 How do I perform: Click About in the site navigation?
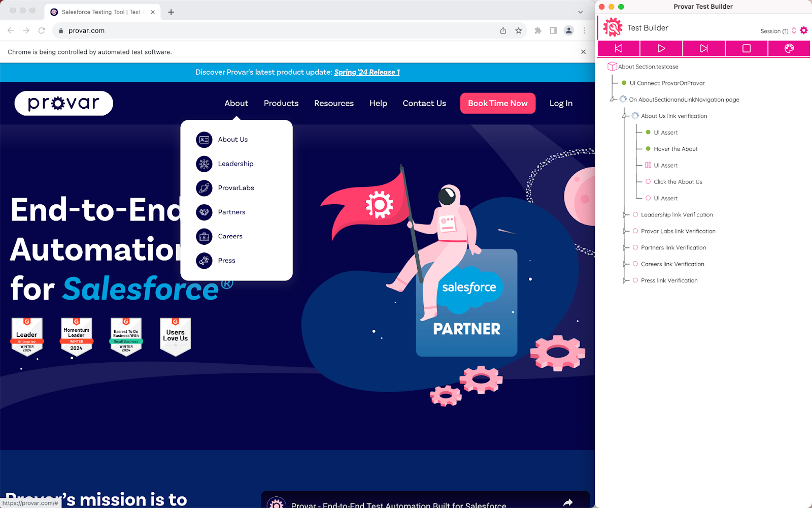pyautogui.click(x=236, y=103)
